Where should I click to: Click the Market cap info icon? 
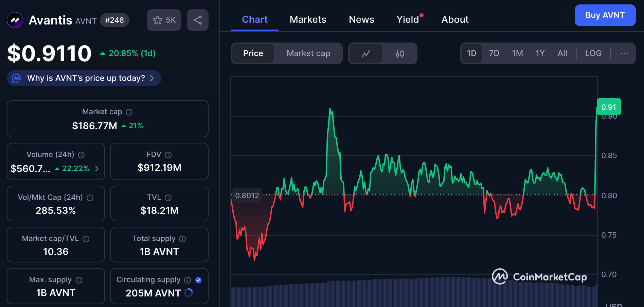[x=129, y=112]
